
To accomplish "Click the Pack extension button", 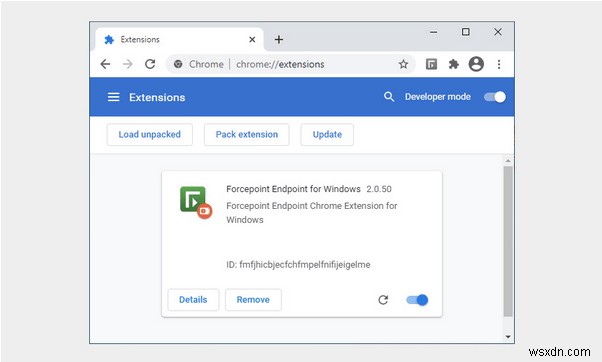I will pos(246,134).
